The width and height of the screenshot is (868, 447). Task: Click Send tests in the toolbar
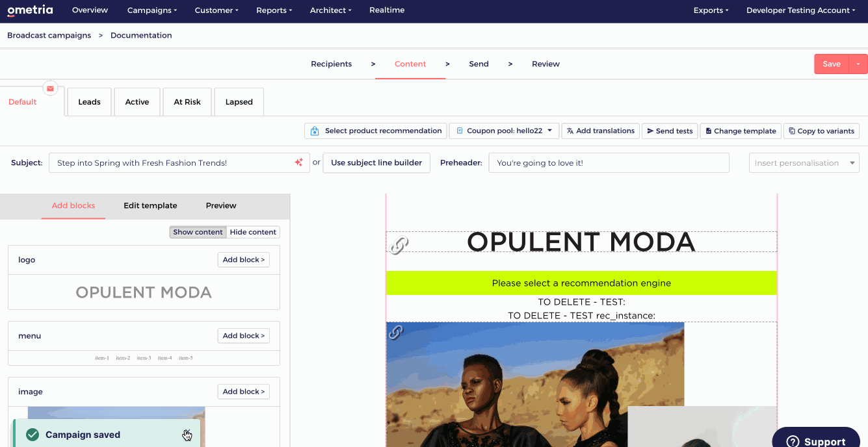click(670, 131)
